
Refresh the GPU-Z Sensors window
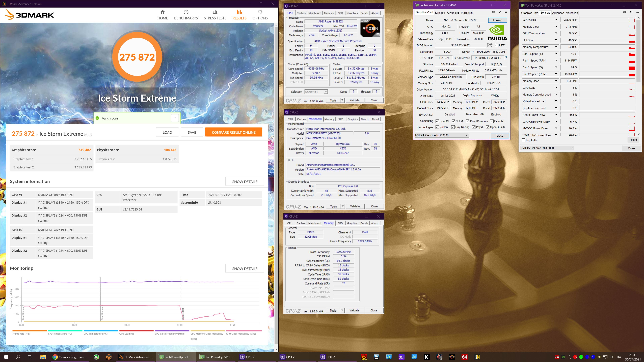631,12
